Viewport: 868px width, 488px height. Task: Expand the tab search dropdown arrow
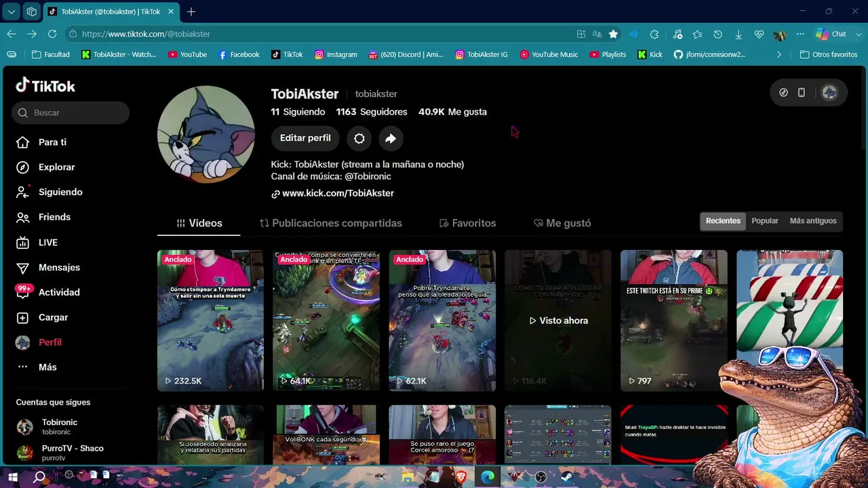pyautogui.click(x=12, y=12)
